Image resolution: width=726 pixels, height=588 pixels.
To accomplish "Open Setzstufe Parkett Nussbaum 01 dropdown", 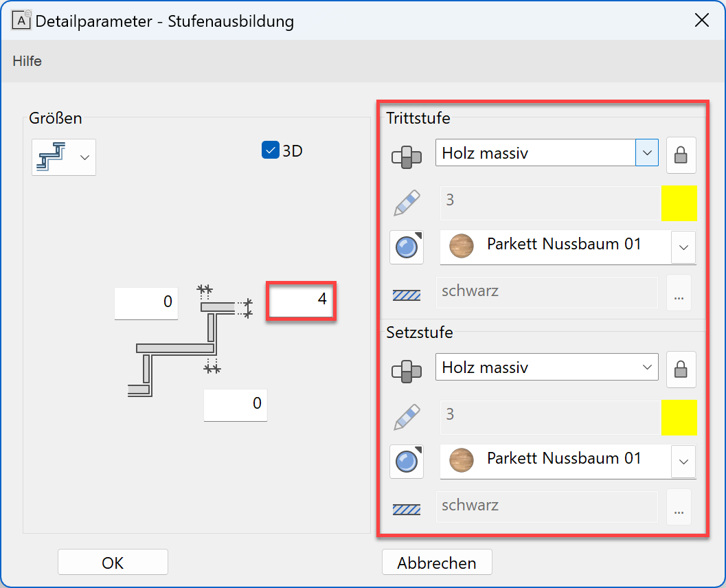I will coord(683,462).
